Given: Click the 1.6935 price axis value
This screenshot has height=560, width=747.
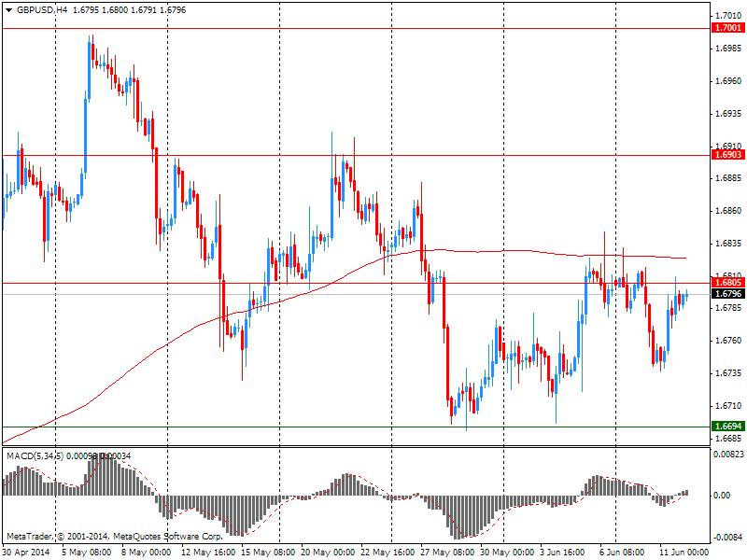Looking at the screenshot, I should (x=728, y=114).
